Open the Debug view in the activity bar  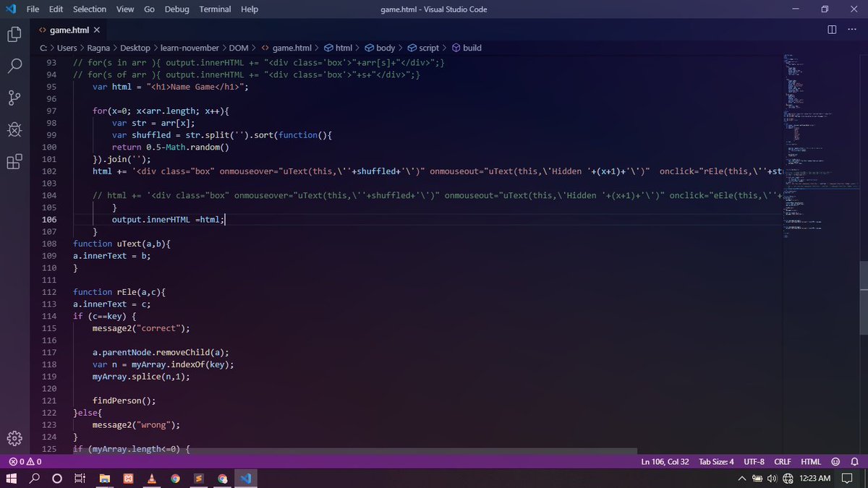(14, 129)
